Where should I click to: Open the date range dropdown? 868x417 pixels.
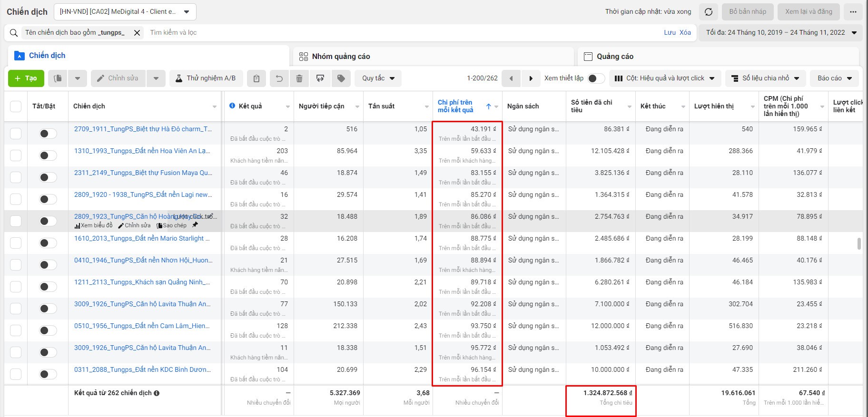781,33
